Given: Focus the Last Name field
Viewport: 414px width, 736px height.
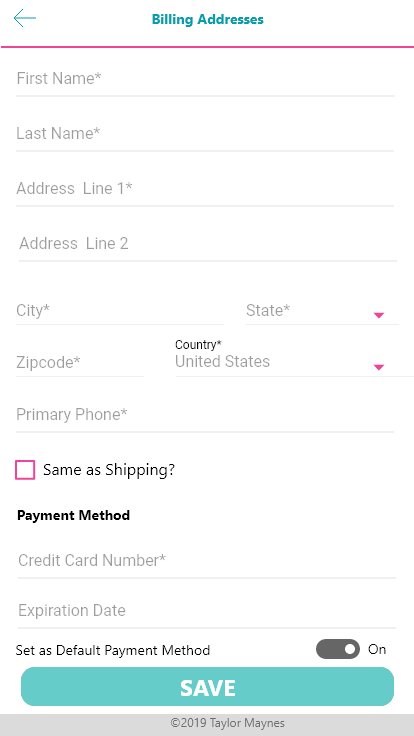Looking at the screenshot, I should coord(205,134).
